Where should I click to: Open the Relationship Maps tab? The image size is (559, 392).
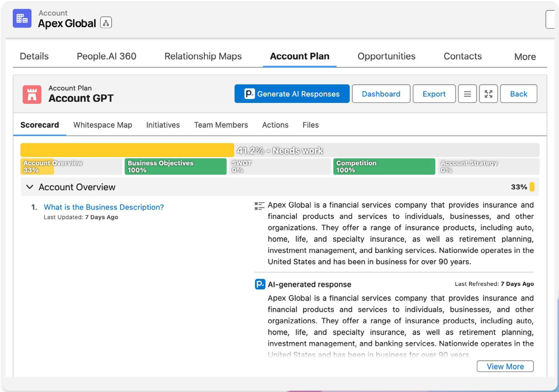(x=203, y=56)
